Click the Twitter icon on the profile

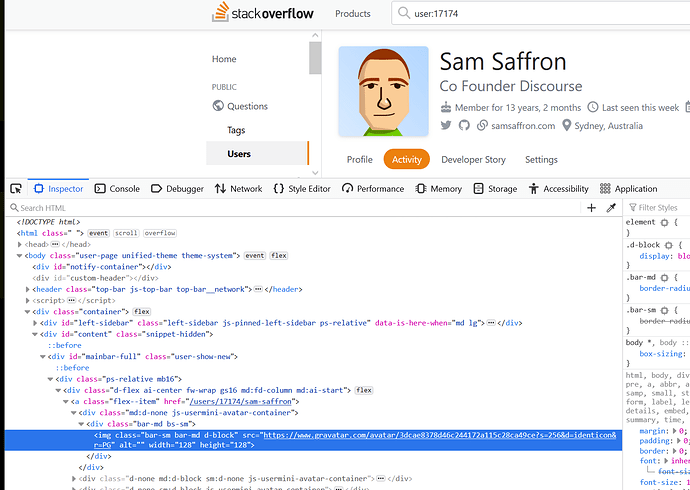tap(446, 125)
